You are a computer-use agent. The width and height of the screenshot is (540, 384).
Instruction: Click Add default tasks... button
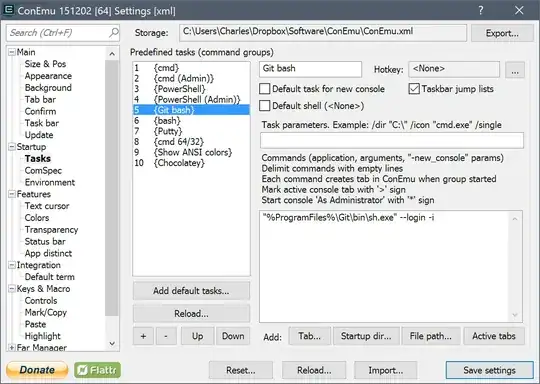coord(191,291)
